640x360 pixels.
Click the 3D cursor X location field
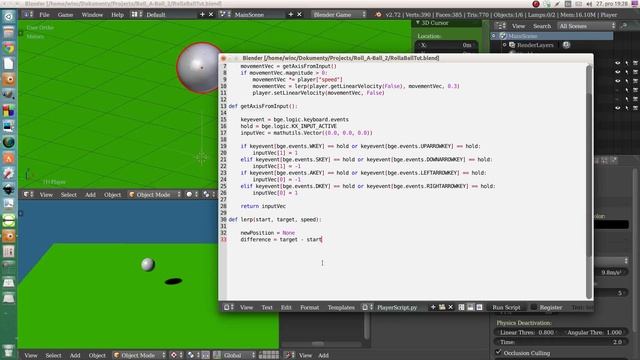pos(446,45)
